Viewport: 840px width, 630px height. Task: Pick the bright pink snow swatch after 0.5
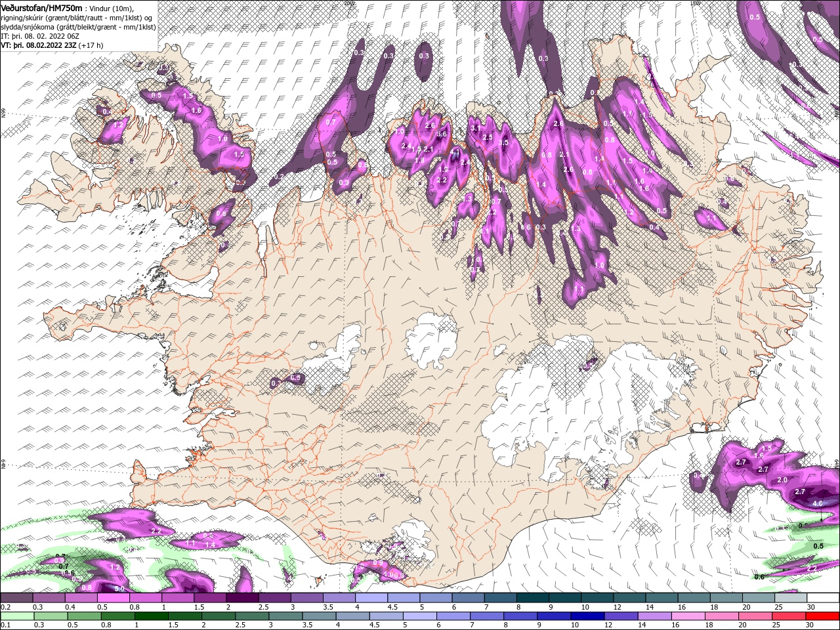click(113, 598)
